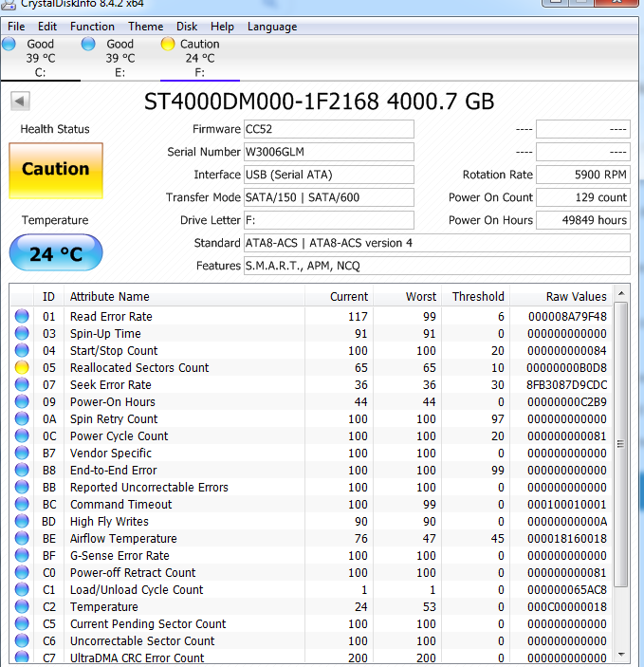Click the scroll up arrow of attribute list

pos(621,293)
